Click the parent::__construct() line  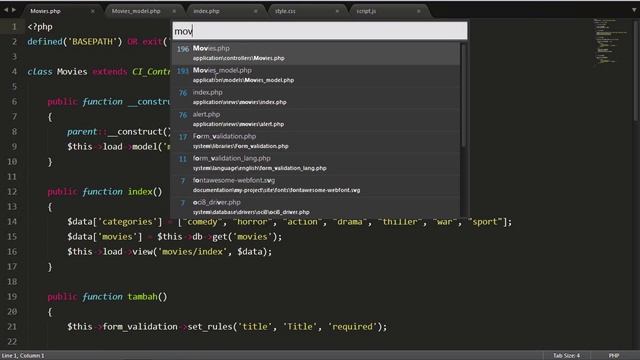click(119, 131)
